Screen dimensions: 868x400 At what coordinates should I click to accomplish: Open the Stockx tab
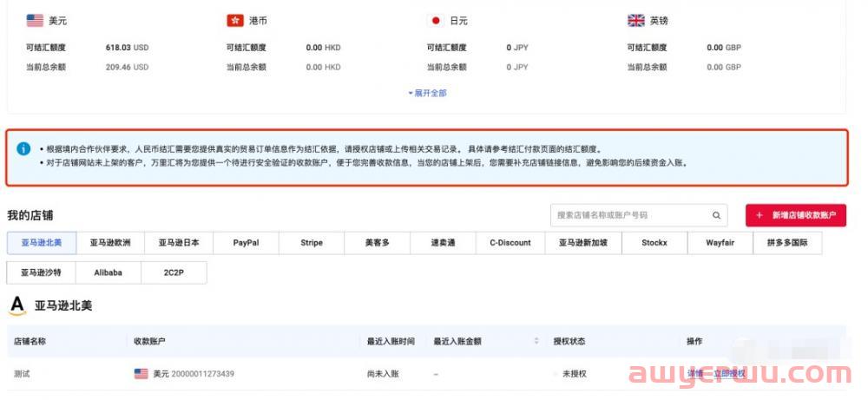pyautogui.click(x=654, y=243)
